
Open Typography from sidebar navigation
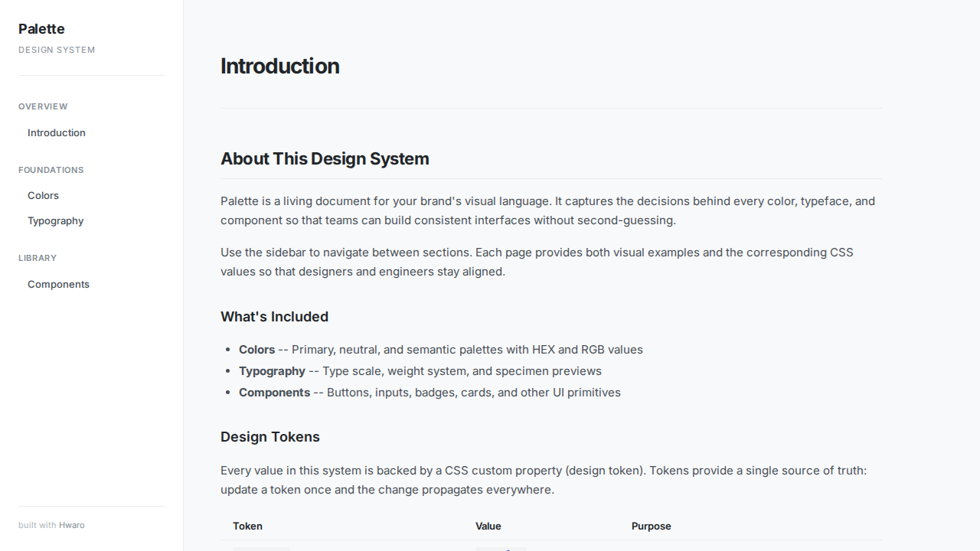point(55,220)
